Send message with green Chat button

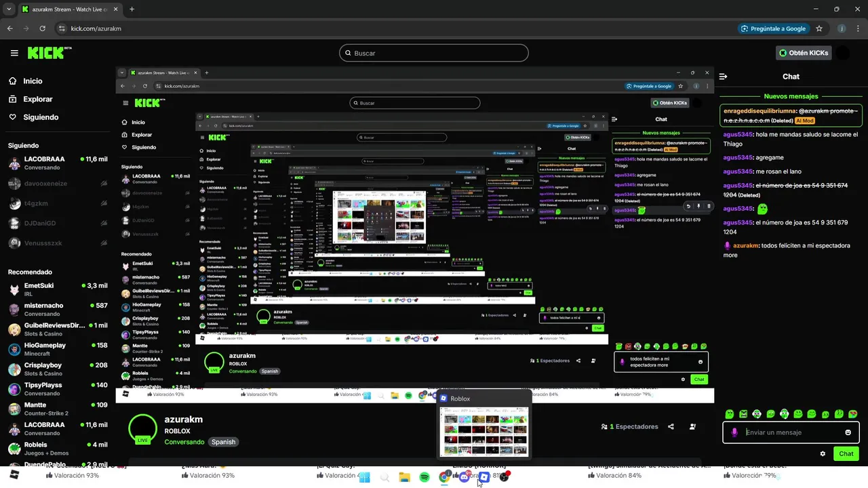(846, 453)
